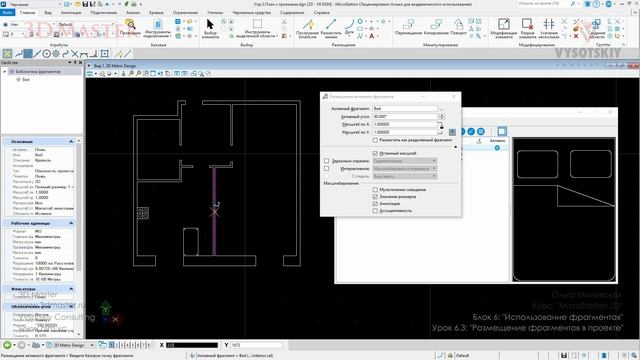The image size is (640, 360).
Task: Activate the Выбор элемента arrow tool
Action: click(x=210, y=28)
